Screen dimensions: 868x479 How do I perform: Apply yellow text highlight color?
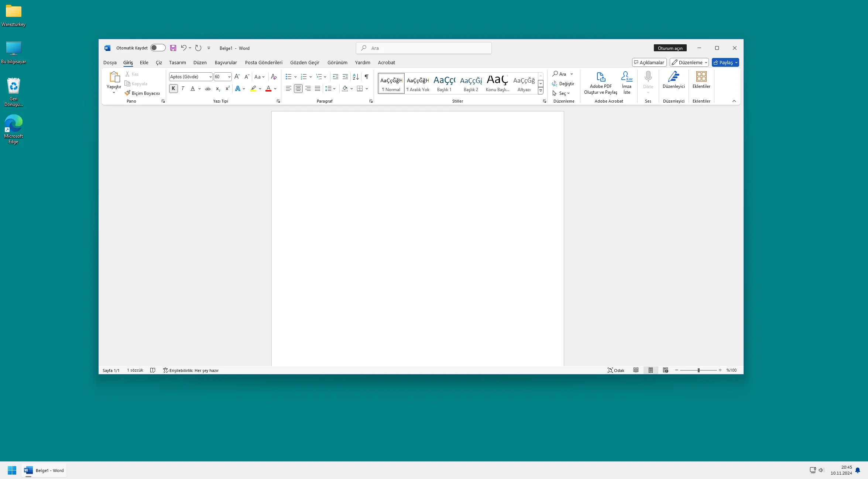(x=254, y=89)
